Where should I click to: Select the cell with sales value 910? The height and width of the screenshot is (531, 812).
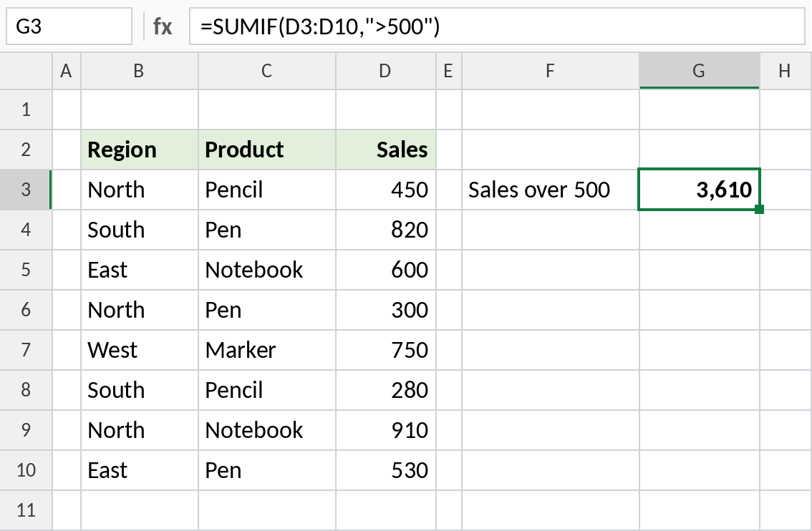(386, 430)
